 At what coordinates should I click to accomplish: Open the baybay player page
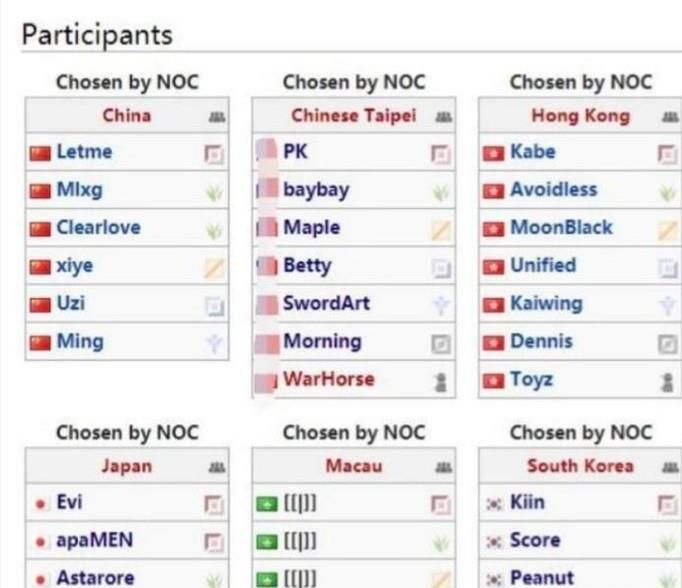tap(315, 189)
